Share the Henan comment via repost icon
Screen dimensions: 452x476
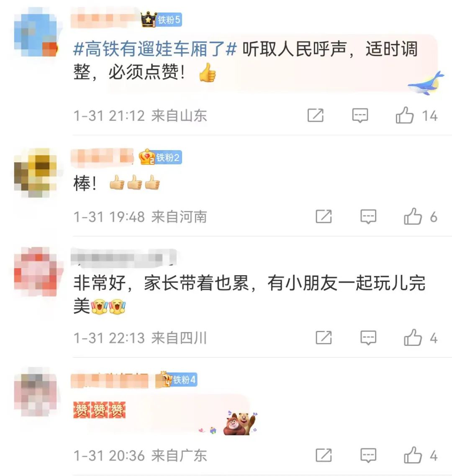pyautogui.click(x=324, y=216)
